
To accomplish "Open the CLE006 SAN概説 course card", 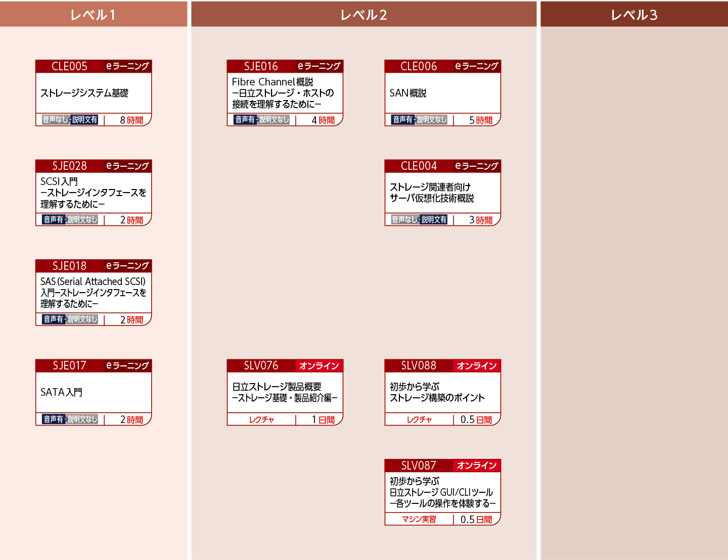I will [443, 93].
